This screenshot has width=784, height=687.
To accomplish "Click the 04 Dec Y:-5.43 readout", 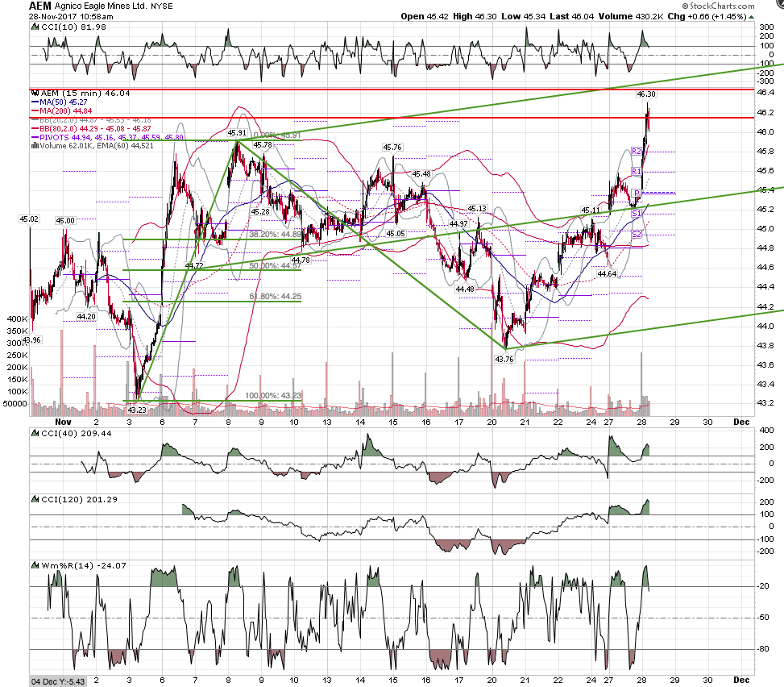I will [x=58, y=681].
